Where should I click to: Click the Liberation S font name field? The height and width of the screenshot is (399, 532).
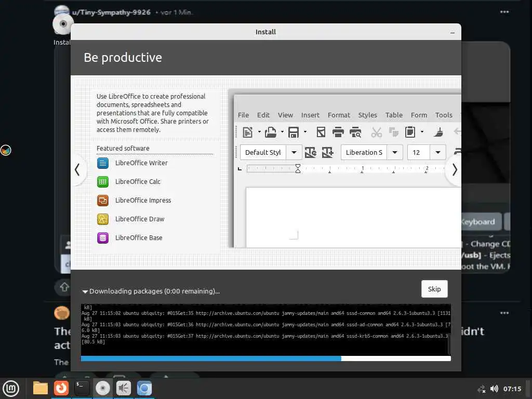click(x=364, y=152)
